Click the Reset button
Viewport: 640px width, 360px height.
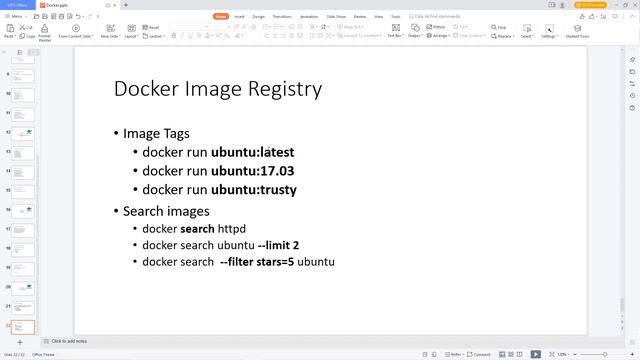[151, 27]
